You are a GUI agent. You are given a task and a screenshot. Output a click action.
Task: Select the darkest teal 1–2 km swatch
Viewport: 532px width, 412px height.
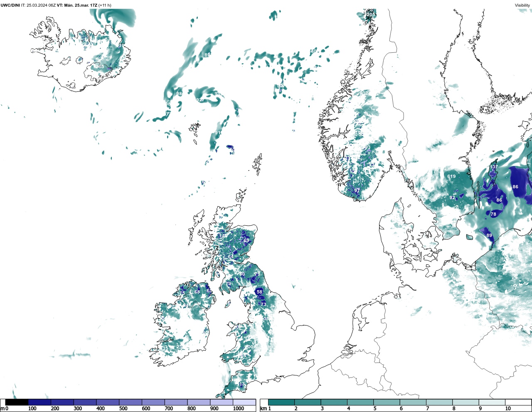[281, 402]
